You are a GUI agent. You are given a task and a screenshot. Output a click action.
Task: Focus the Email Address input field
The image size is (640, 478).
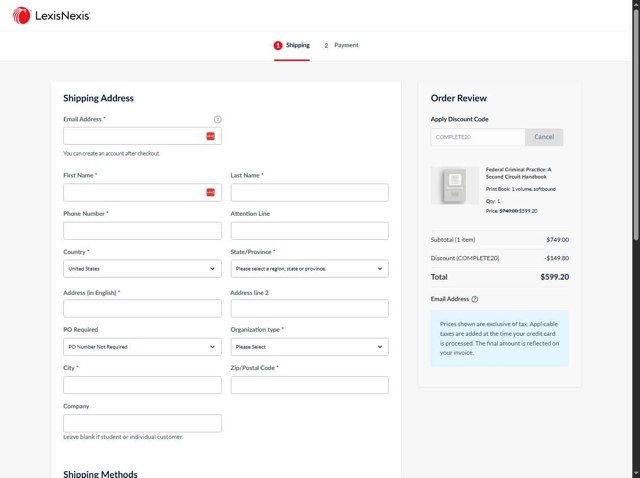click(142, 136)
